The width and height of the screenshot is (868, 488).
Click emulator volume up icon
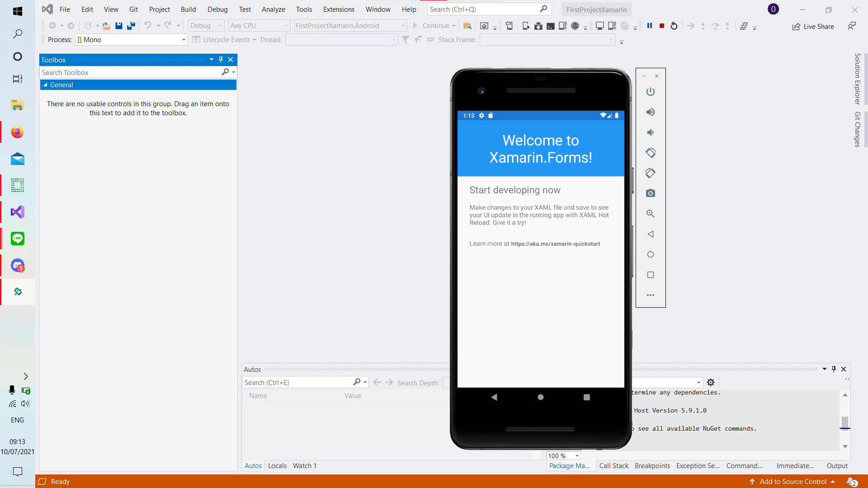pyautogui.click(x=650, y=112)
